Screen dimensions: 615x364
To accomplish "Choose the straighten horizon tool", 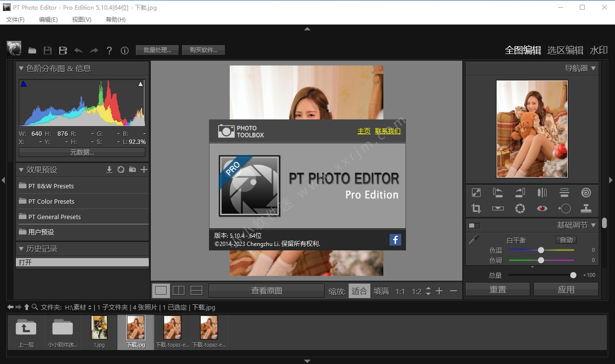I will coord(498,208).
